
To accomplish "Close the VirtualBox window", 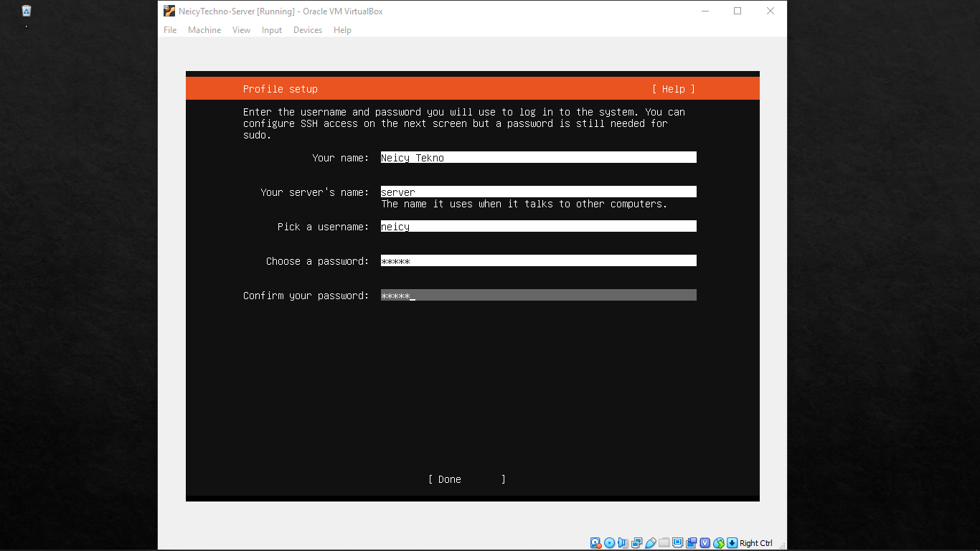I will (x=771, y=11).
